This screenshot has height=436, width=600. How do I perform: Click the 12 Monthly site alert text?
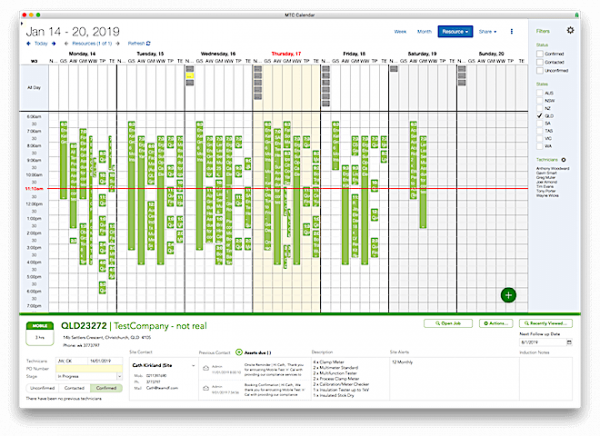point(402,362)
